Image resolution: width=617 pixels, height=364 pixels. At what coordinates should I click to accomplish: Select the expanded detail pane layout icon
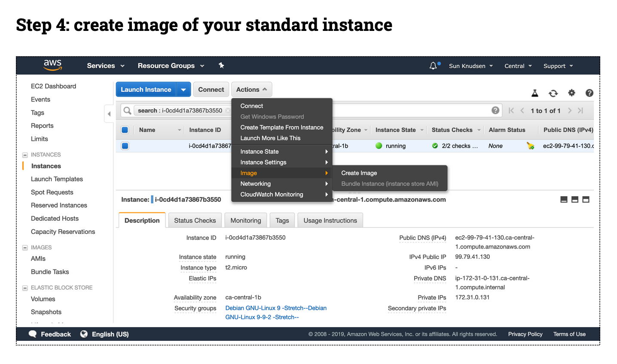pos(586,199)
